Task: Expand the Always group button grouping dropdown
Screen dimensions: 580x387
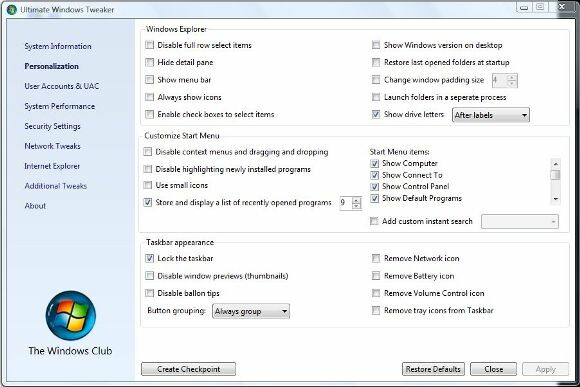Action: tap(251, 311)
